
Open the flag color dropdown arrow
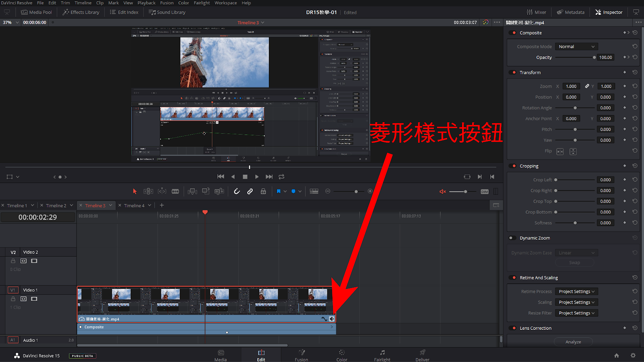point(285,191)
